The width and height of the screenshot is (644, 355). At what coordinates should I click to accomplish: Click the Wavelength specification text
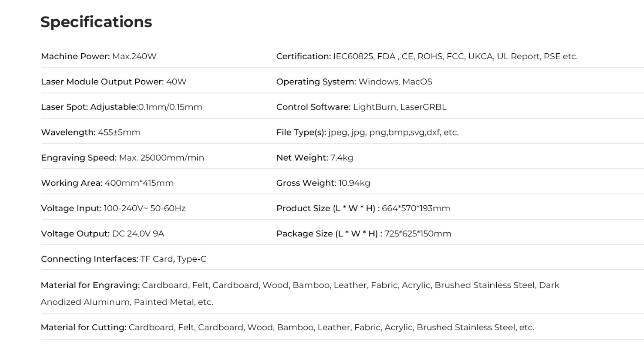tap(91, 132)
